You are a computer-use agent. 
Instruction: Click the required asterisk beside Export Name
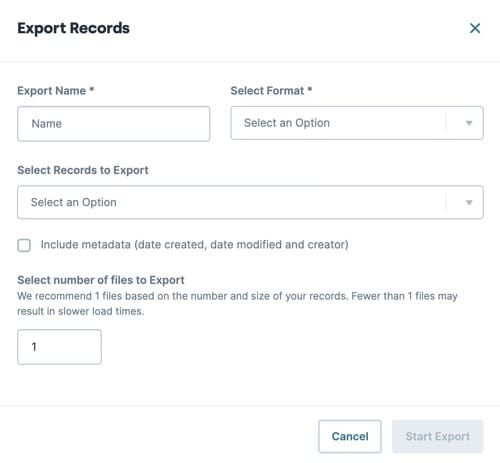point(92,90)
